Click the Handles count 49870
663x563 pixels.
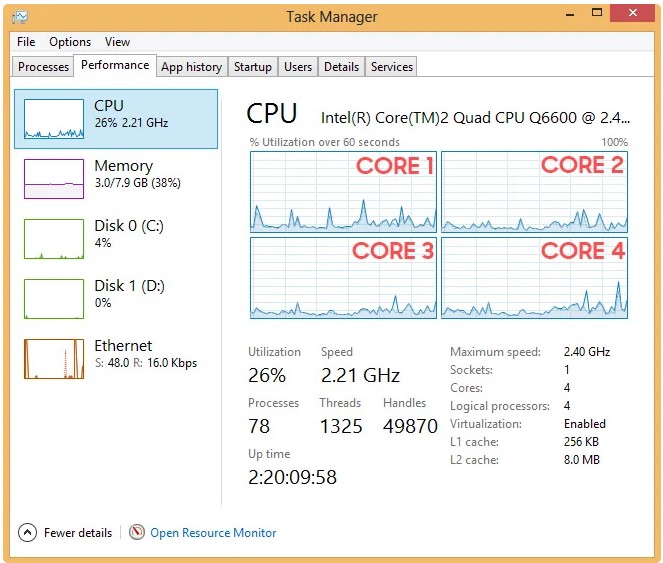410,426
